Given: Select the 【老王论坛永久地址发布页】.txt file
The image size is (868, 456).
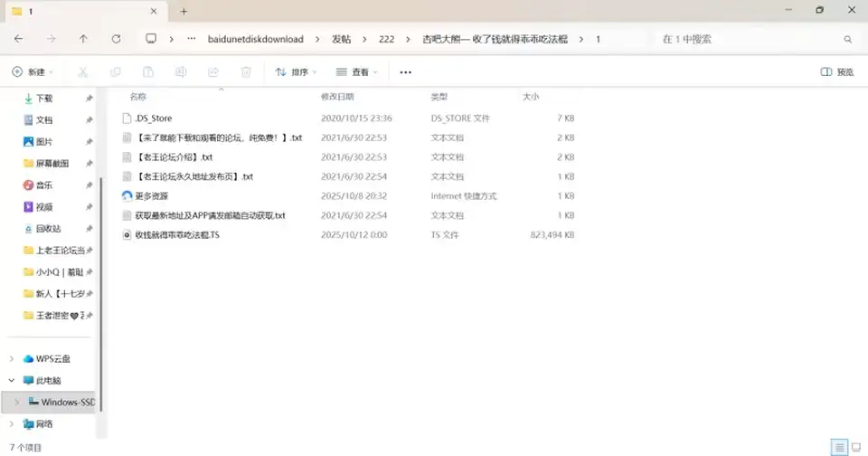Looking at the screenshot, I should 194,176.
